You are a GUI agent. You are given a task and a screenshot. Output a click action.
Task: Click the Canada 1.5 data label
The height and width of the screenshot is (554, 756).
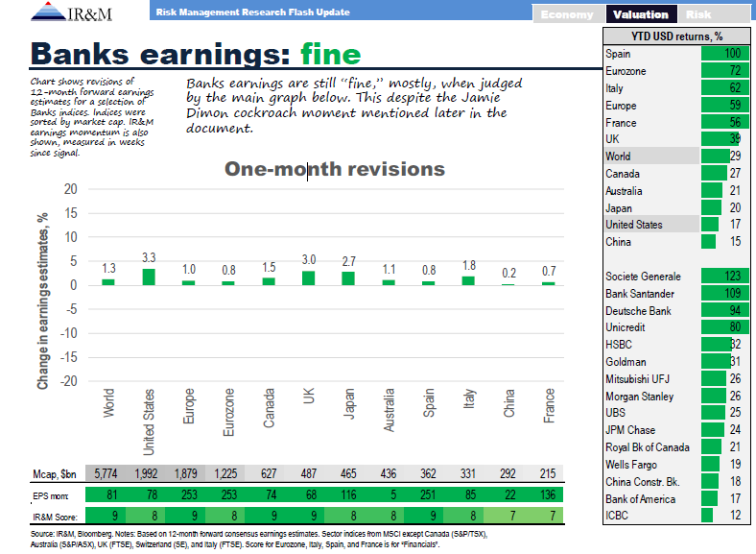click(269, 267)
